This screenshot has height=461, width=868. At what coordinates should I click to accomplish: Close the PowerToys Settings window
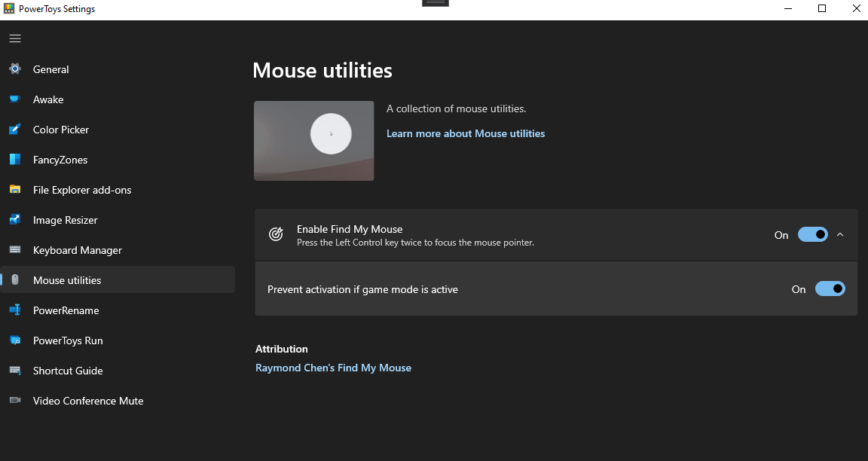coord(856,9)
